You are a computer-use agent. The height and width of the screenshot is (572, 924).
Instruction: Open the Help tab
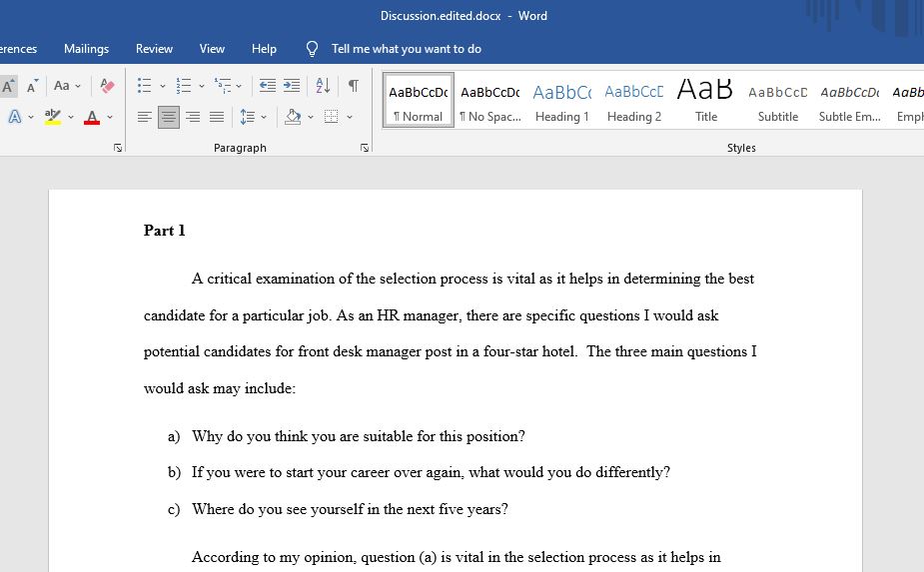pyautogui.click(x=264, y=49)
